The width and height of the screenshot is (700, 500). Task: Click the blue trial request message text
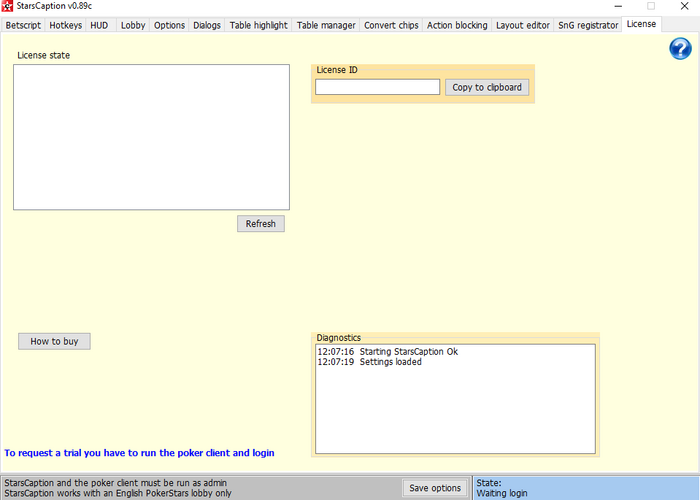pos(139,453)
